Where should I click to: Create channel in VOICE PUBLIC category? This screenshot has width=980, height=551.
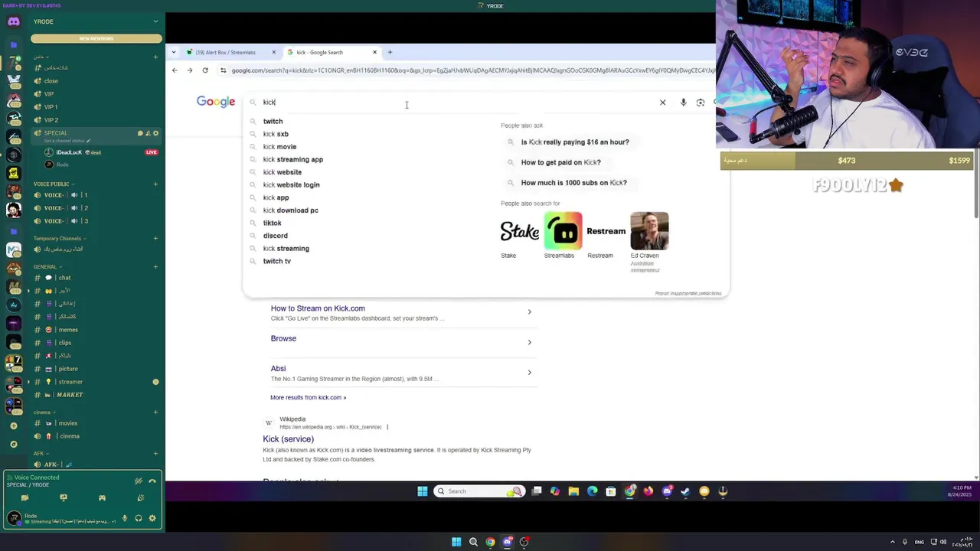tap(155, 184)
